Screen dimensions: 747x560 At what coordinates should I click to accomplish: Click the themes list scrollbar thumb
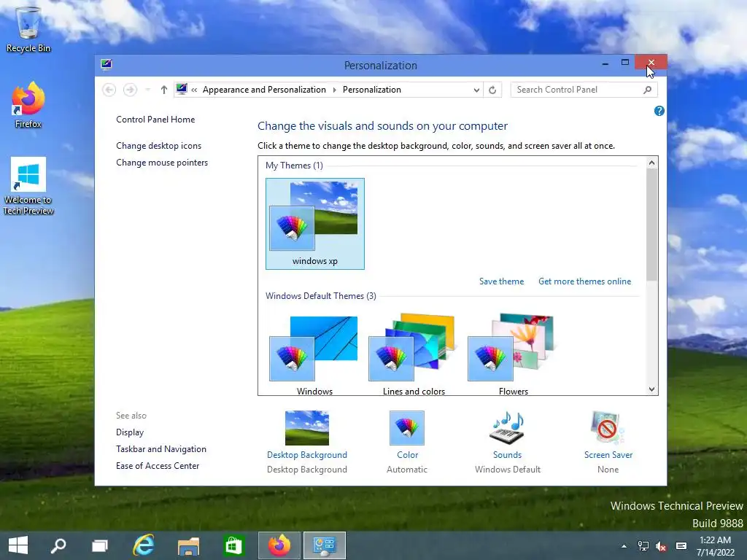pyautogui.click(x=651, y=225)
